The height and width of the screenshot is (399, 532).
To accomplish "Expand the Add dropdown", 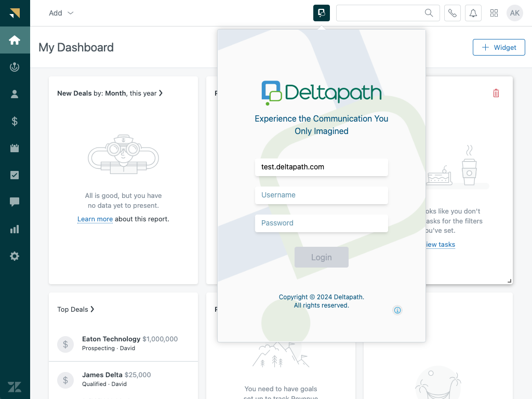I will 61,13.
